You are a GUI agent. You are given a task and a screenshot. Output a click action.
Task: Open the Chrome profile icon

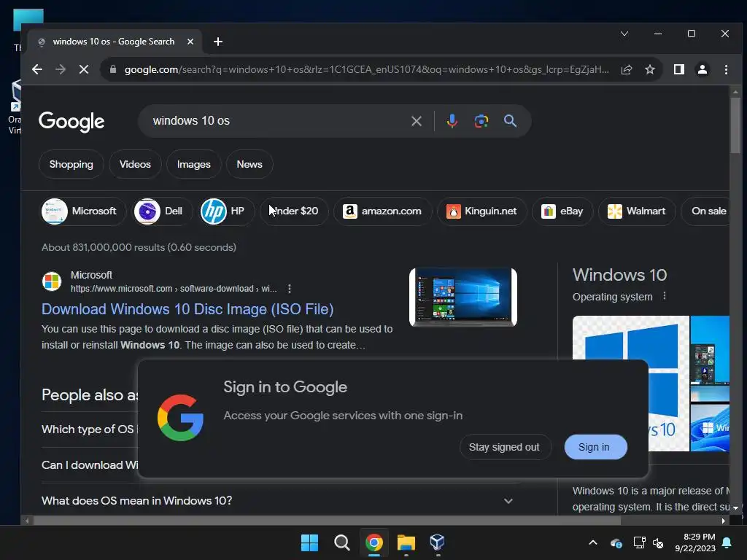[703, 69]
